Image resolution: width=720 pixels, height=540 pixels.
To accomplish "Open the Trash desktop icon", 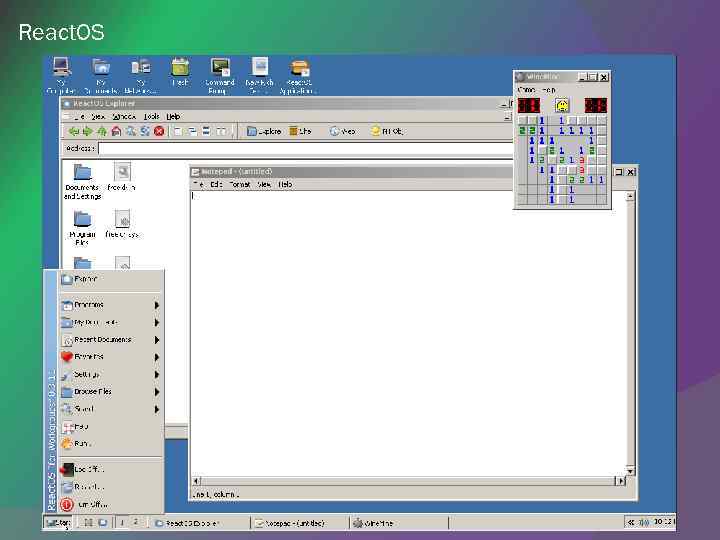I will (180, 72).
